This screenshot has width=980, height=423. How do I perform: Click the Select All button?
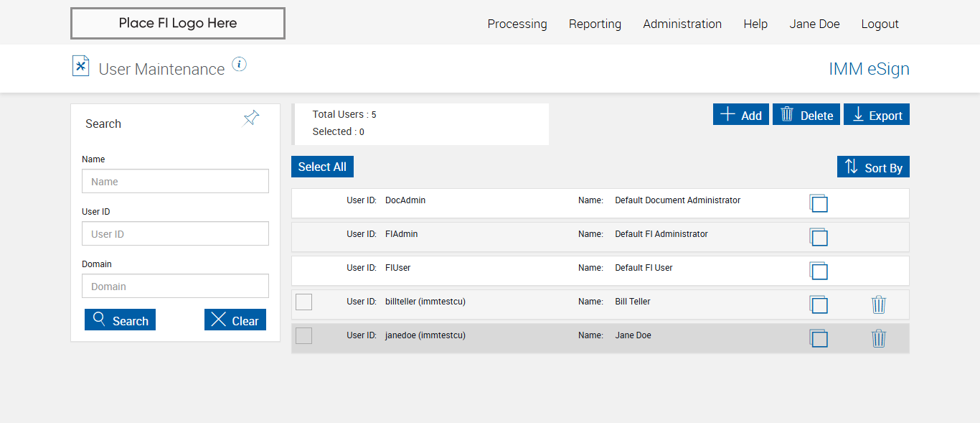click(x=322, y=167)
